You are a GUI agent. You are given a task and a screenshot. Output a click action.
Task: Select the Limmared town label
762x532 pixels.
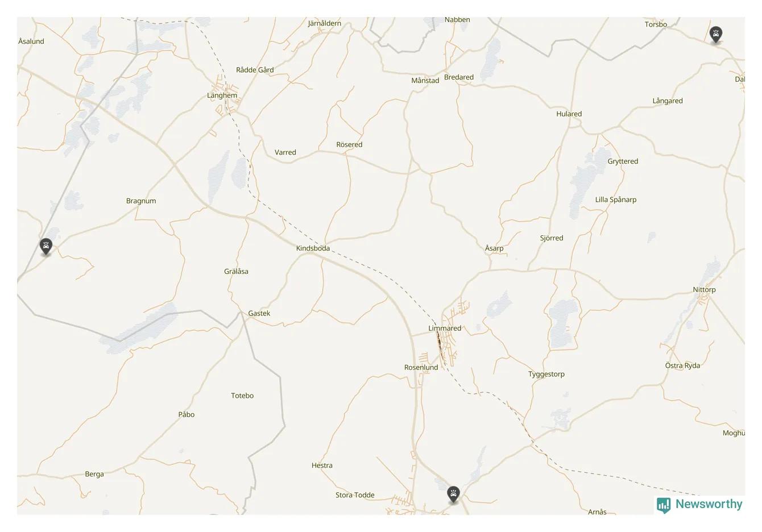(445, 328)
